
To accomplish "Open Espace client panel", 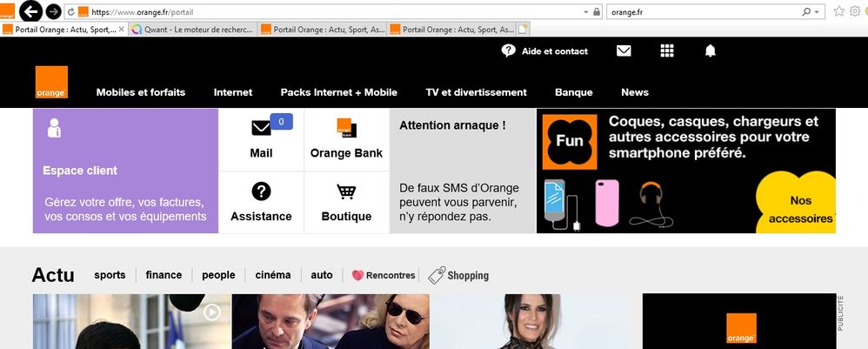I will tap(125, 171).
